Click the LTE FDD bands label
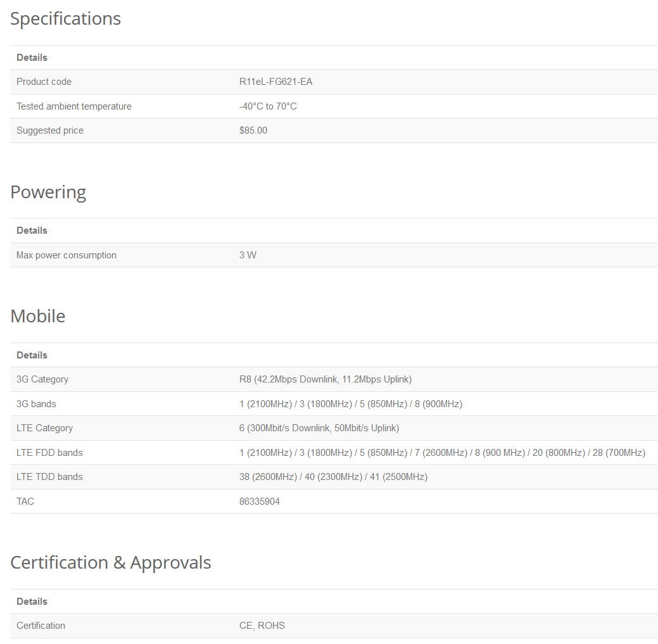The width and height of the screenshot is (658, 644). point(49,453)
